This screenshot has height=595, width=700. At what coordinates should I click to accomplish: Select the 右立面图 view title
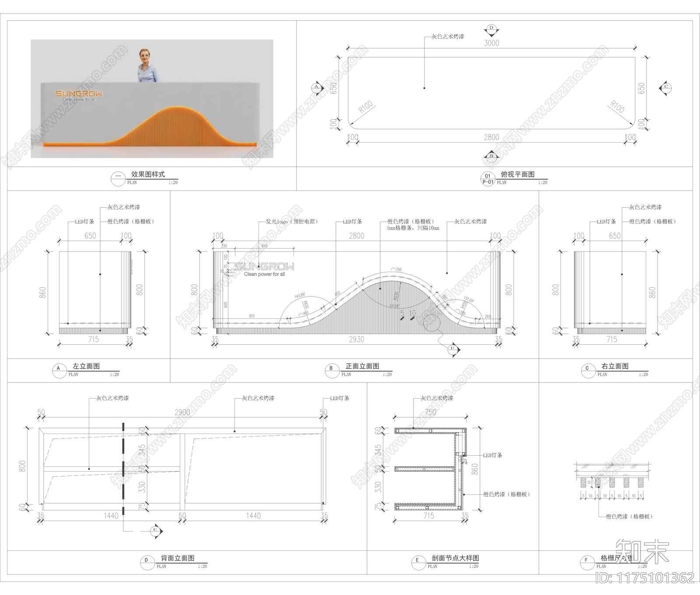coord(615,366)
